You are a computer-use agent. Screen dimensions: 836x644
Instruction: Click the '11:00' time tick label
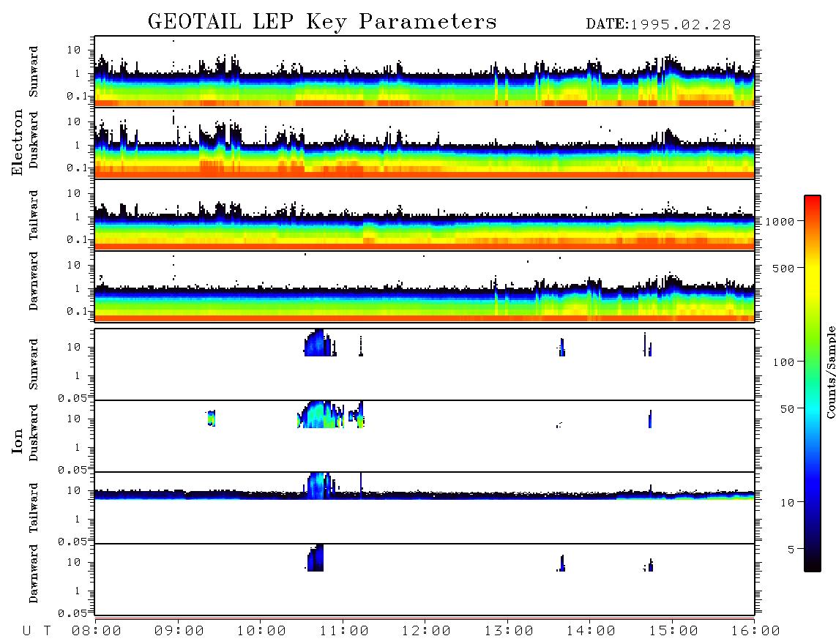343,631
